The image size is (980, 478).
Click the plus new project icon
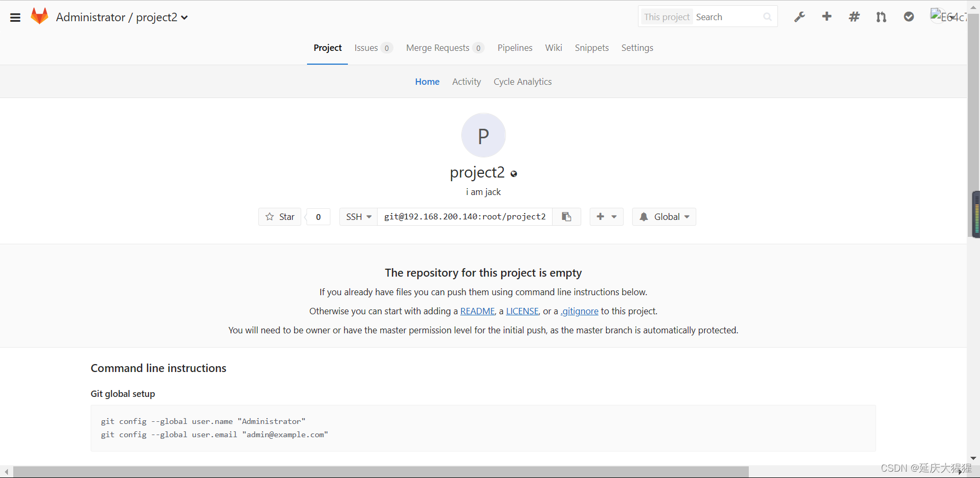(x=827, y=16)
